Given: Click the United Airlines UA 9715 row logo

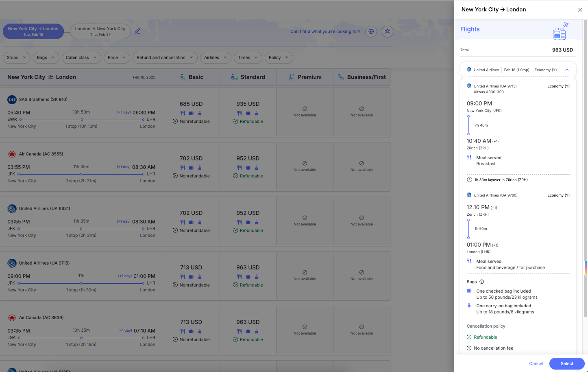Looking at the screenshot, I should coord(12,263).
